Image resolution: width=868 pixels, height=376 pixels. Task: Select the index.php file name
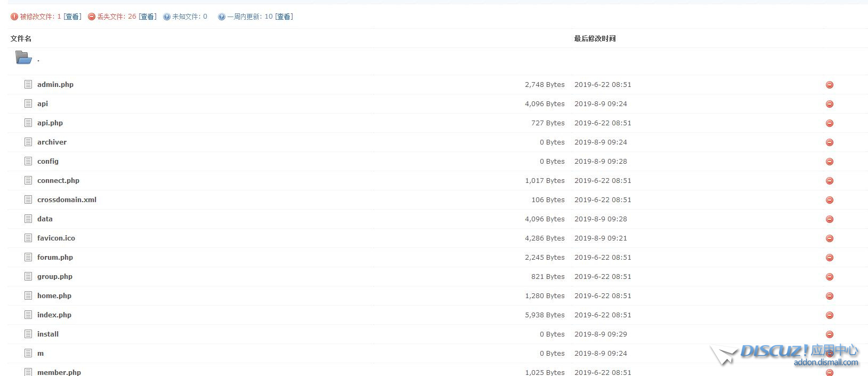pos(54,315)
